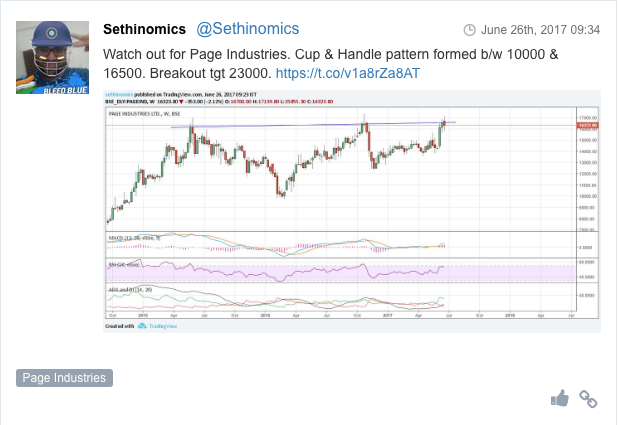Viewport: 618px width, 425px height.
Task: Open the Sethinomics profile avatar
Action: (x=52, y=58)
